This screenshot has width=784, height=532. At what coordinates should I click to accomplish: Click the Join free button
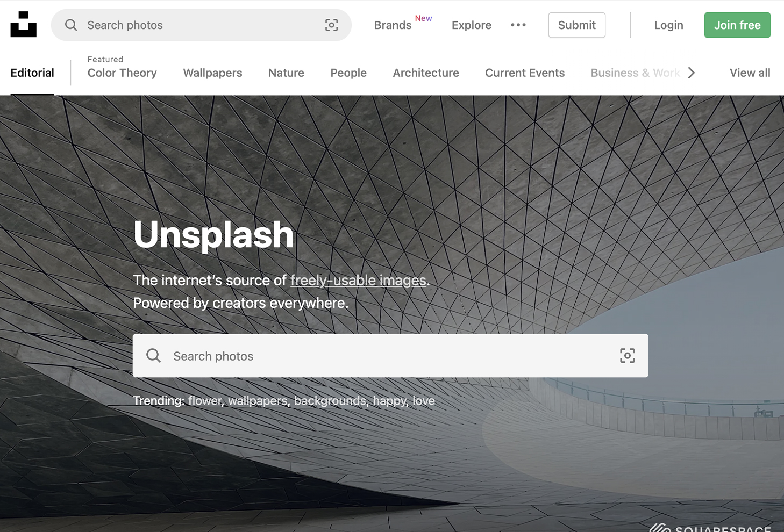tap(737, 25)
